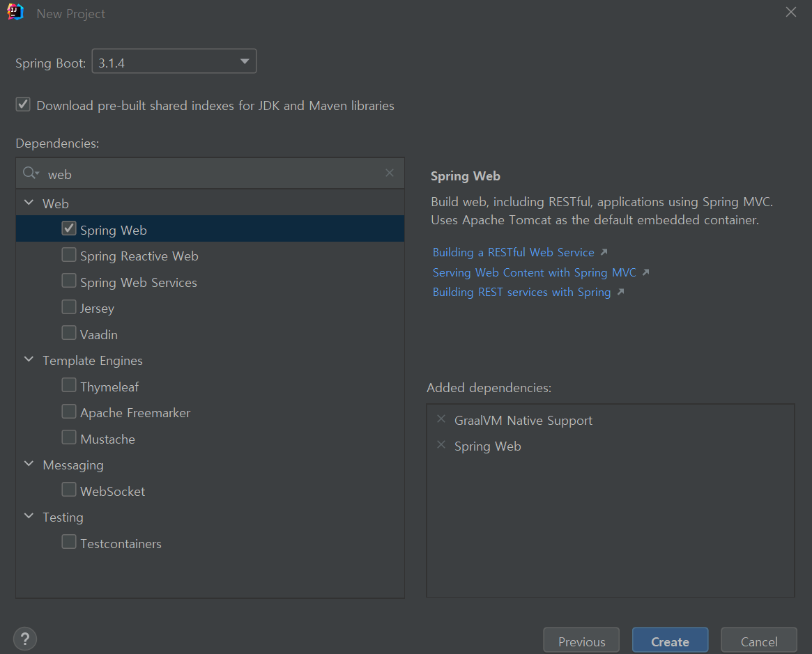812x654 pixels.
Task: Enable Apache Freemarker checkbox
Action: 69,412
